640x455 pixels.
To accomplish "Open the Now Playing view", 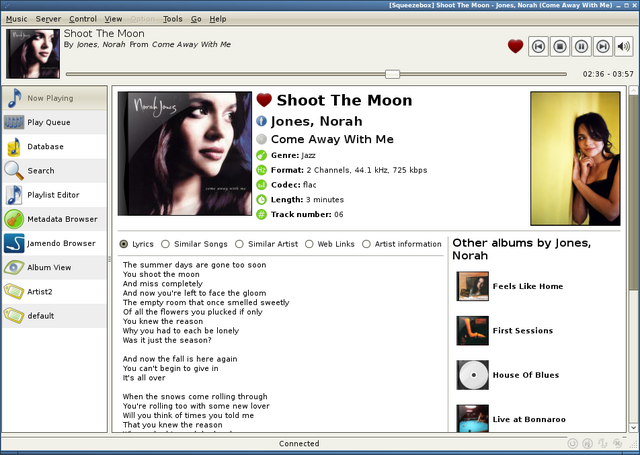I will 54,98.
